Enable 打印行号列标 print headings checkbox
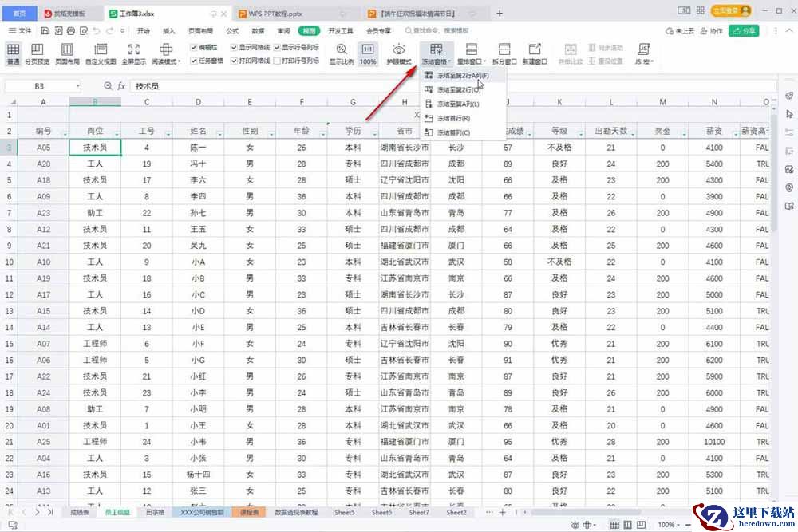 pyautogui.click(x=278, y=61)
